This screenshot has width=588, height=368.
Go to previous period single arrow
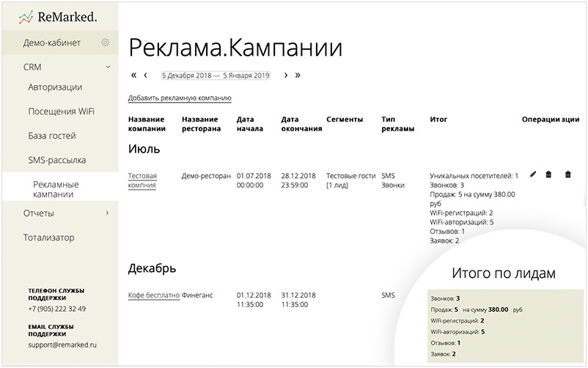pyautogui.click(x=146, y=75)
